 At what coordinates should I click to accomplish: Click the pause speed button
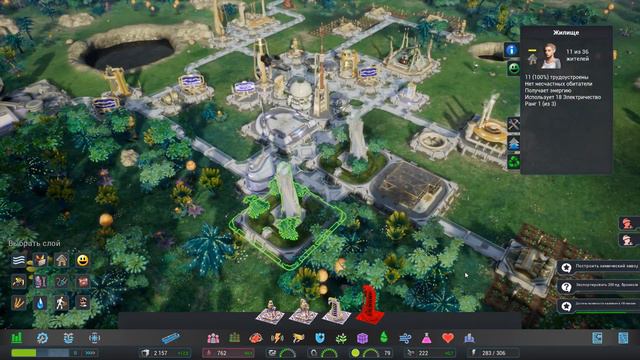coord(75,353)
